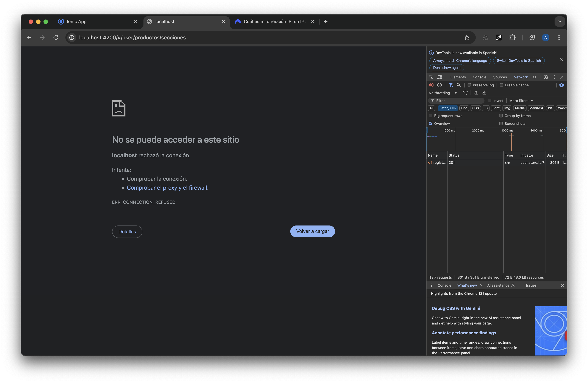588x383 pixels.
Task: Toggle the device toolbar icon
Action: click(440, 77)
